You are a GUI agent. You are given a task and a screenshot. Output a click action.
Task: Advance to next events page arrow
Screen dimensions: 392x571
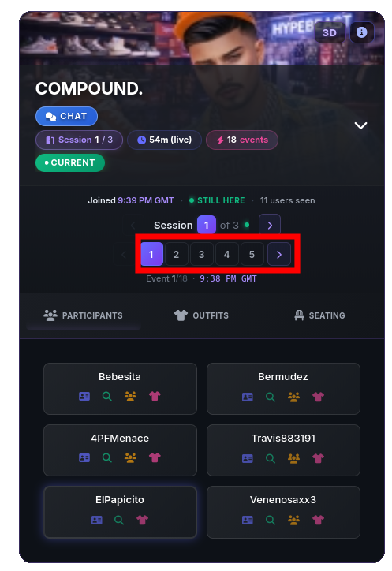[x=279, y=254]
